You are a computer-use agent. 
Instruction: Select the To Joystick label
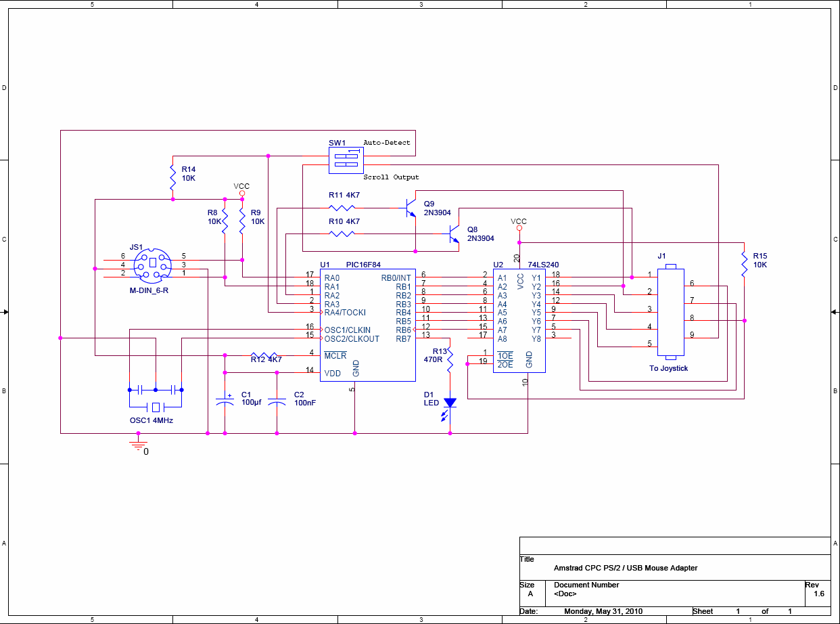[x=669, y=368]
